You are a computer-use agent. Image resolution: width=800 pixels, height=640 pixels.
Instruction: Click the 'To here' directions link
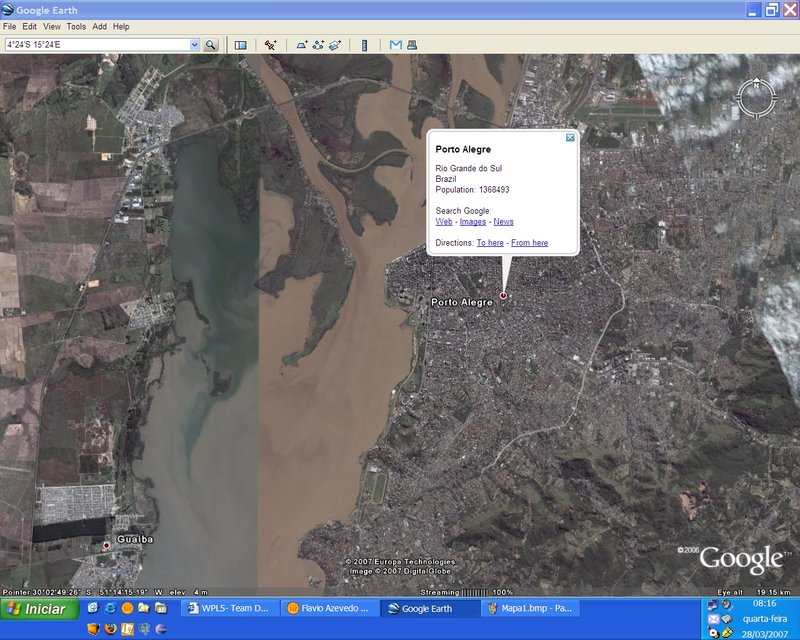click(490, 243)
